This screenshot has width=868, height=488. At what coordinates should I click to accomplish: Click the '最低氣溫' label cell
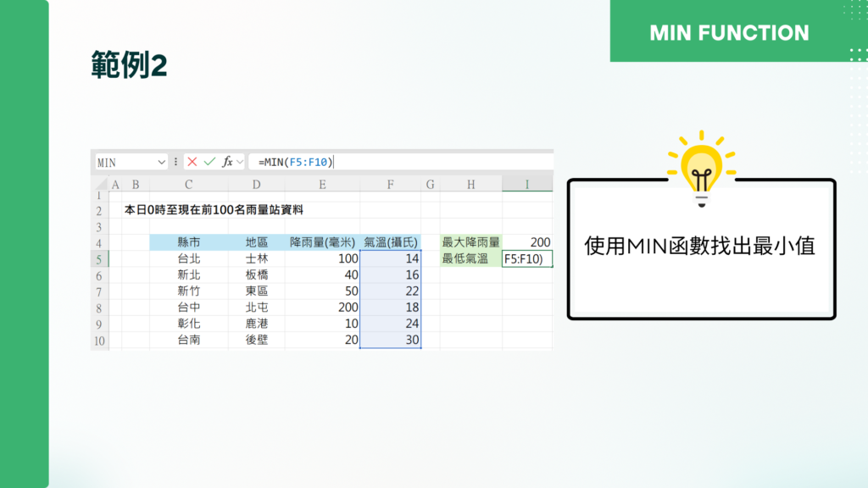(x=471, y=258)
